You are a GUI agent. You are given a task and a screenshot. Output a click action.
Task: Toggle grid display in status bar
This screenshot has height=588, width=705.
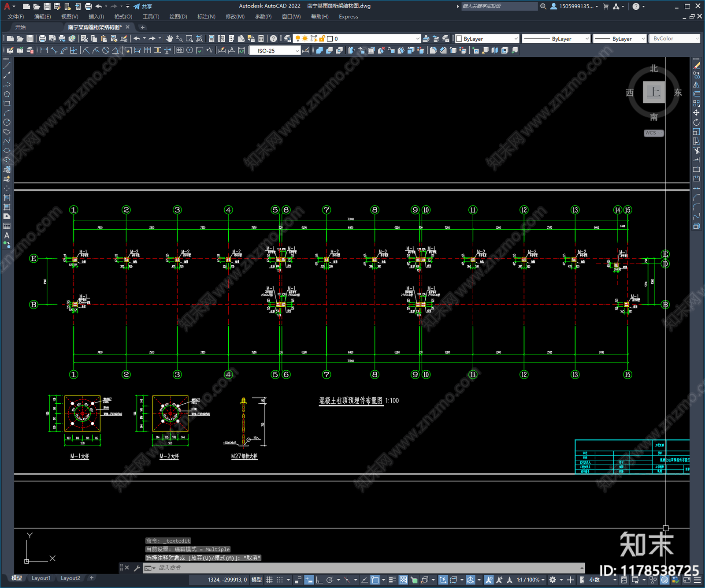[269, 580]
